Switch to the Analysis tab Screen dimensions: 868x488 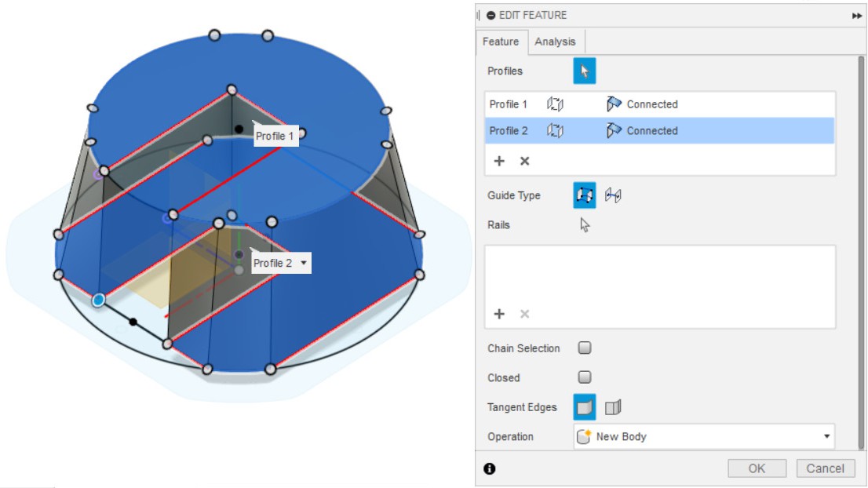coord(555,42)
